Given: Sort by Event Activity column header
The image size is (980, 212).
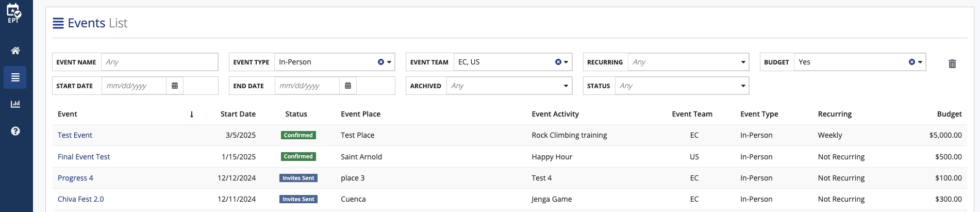Looking at the screenshot, I should tap(555, 114).
